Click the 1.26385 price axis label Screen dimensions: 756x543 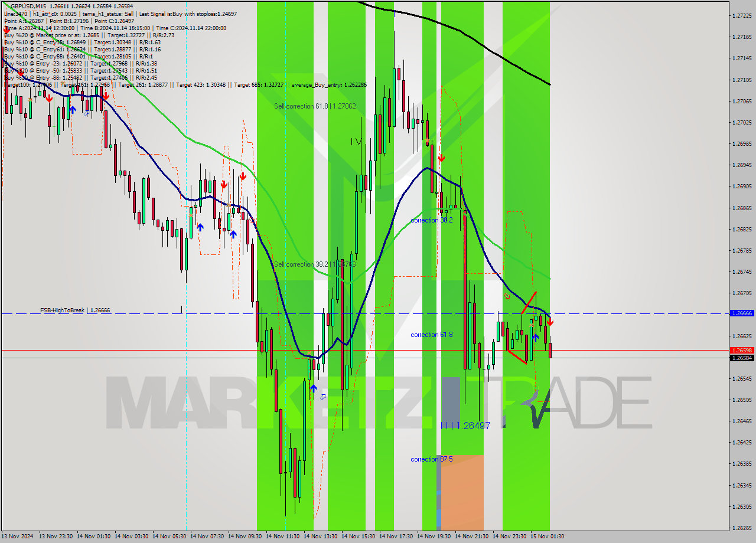[x=742, y=463]
